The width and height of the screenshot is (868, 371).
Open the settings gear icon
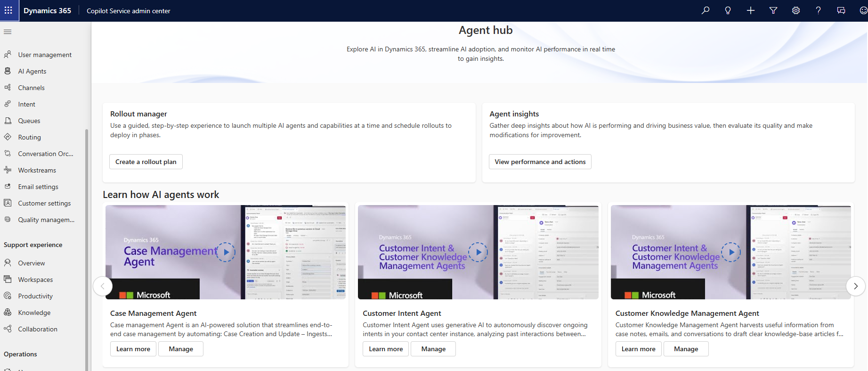tap(796, 10)
